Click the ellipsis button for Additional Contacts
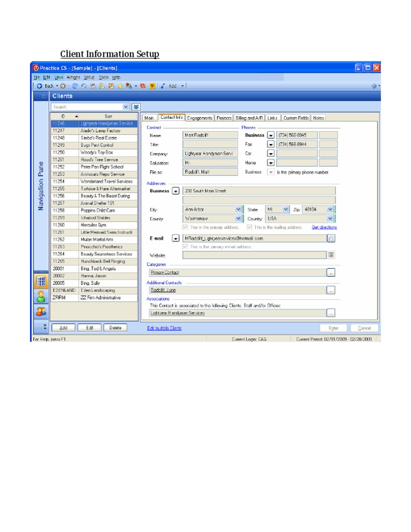411x532 pixels. [x=331, y=290]
